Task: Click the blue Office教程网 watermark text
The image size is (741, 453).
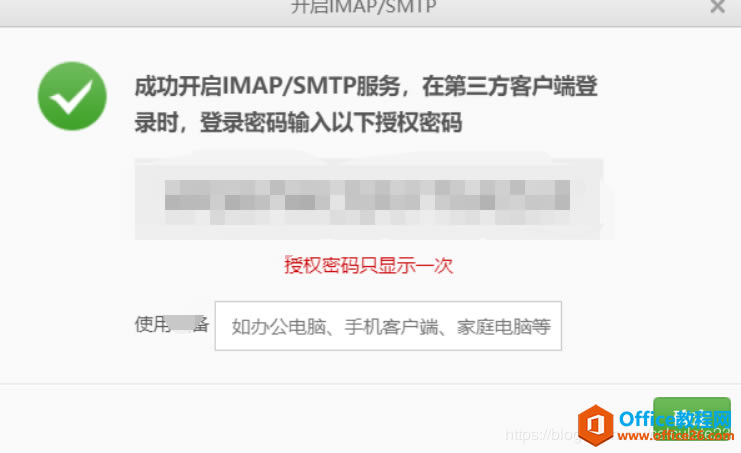Action: click(x=675, y=419)
